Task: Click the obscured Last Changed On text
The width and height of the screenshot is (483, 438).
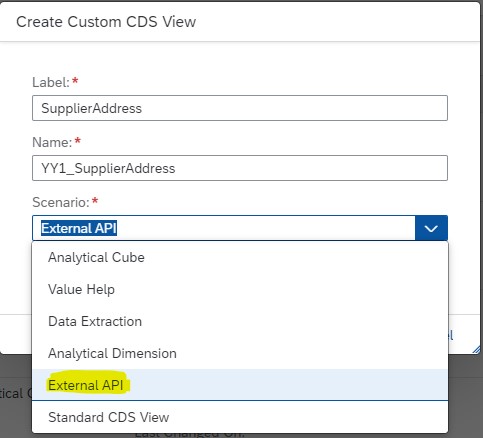Action: tap(190, 435)
